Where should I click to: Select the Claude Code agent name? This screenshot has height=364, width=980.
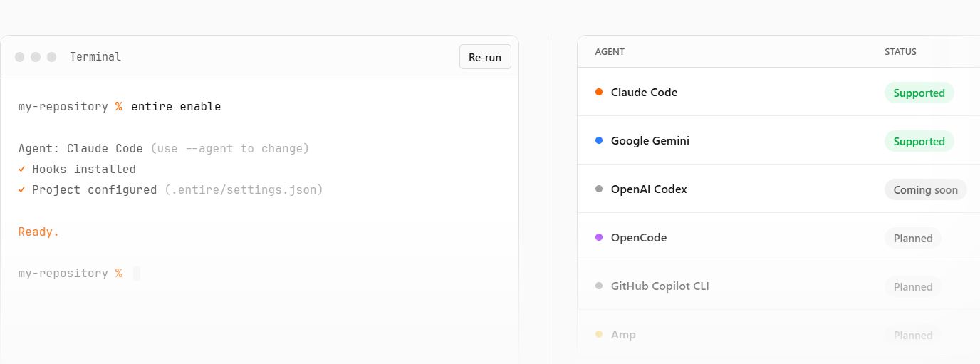[644, 92]
